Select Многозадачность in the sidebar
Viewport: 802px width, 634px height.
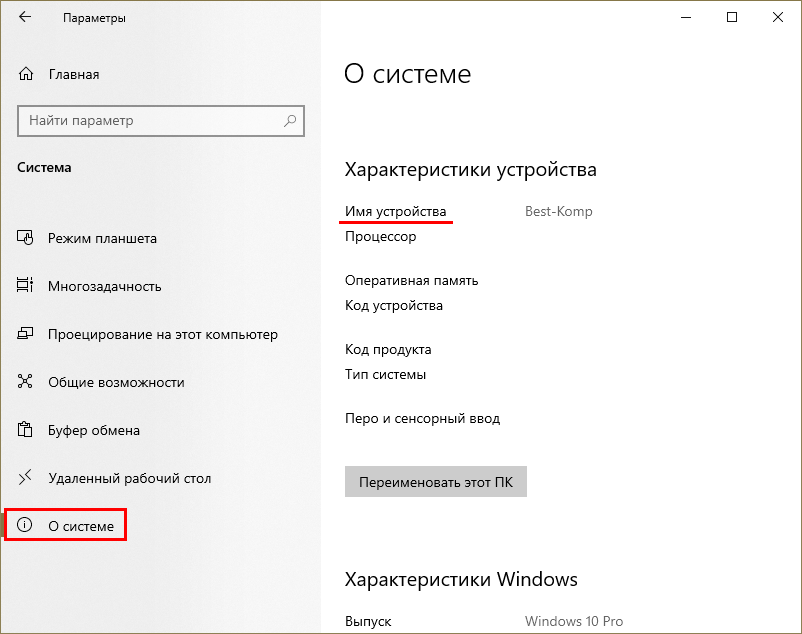104,286
